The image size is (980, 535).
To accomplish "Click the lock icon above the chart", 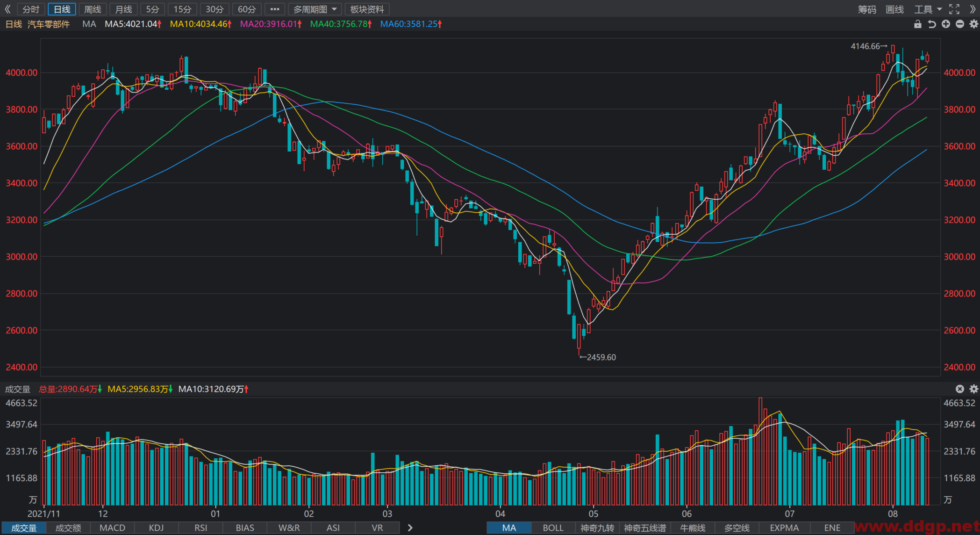I will [x=918, y=24].
